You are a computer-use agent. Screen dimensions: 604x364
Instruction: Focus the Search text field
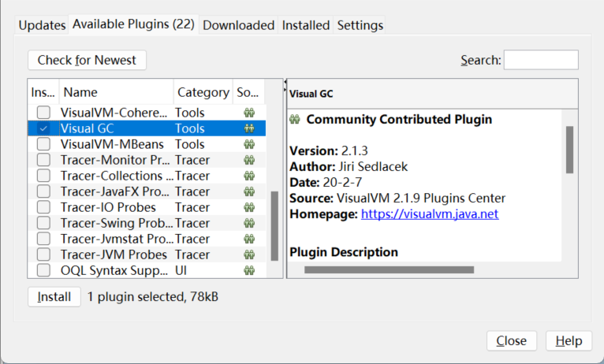click(541, 60)
